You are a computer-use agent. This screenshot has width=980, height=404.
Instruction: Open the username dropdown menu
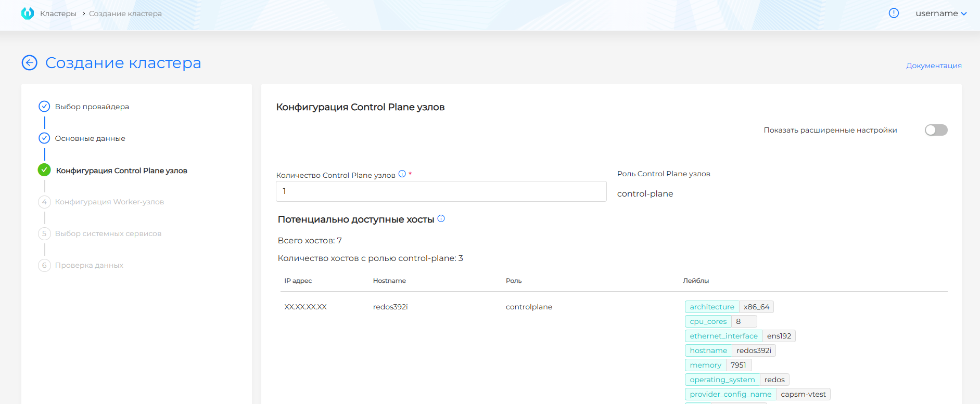click(x=941, y=14)
